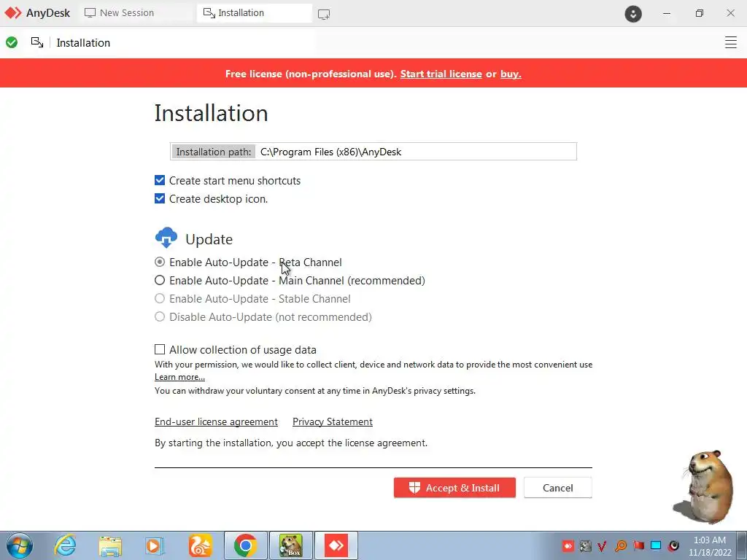Viewport: 747px width, 560px height.
Task: Uncheck Create start menu shortcuts
Action: pos(160,181)
